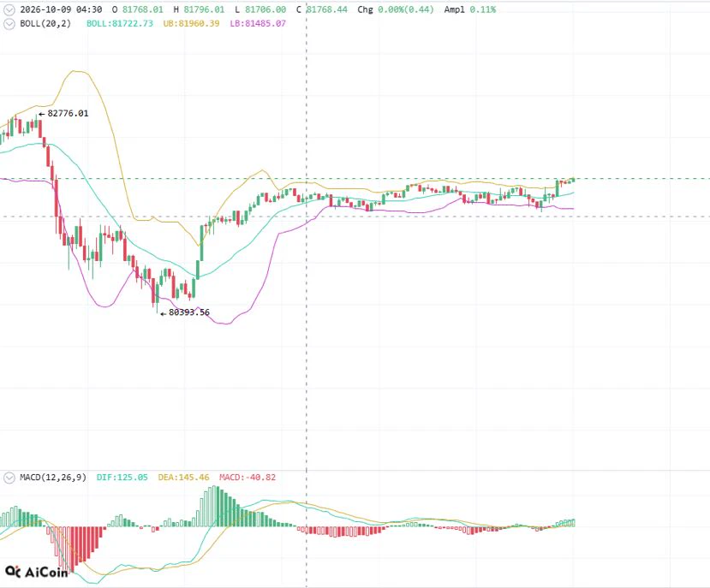Click the 82776.01 high price label
This screenshot has width=710, height=588.
click(x=68, y=114)
